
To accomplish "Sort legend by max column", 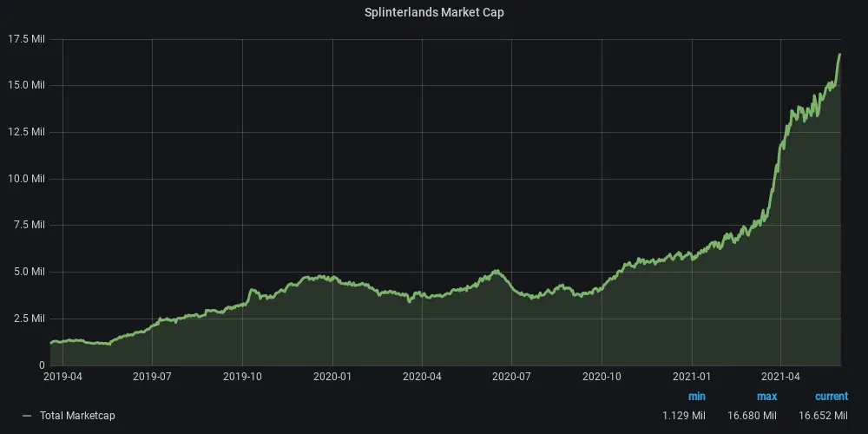I will click(x=766, y=397).
